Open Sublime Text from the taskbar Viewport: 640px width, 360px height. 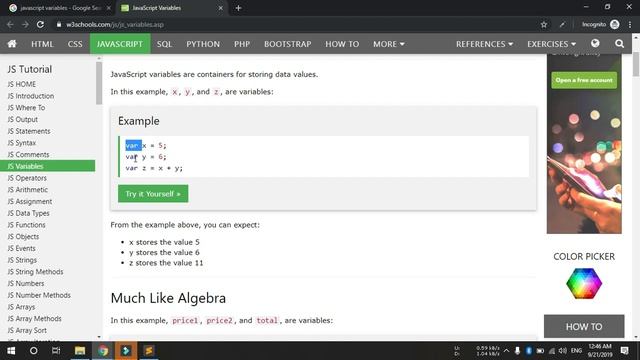pyautogui.click(x=149, y=351)
